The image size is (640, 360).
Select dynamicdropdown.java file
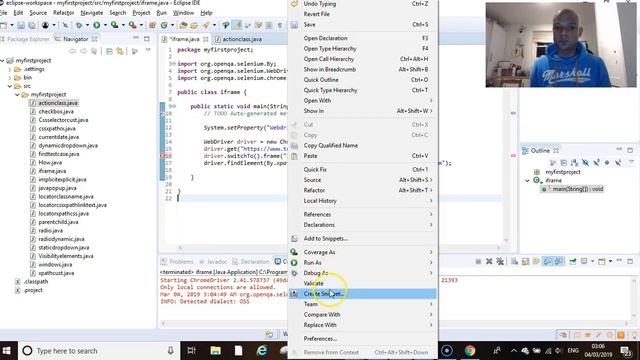point(68,145)
